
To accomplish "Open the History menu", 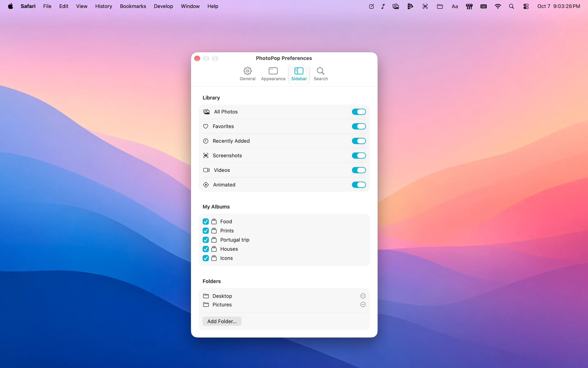I will 104,6.
